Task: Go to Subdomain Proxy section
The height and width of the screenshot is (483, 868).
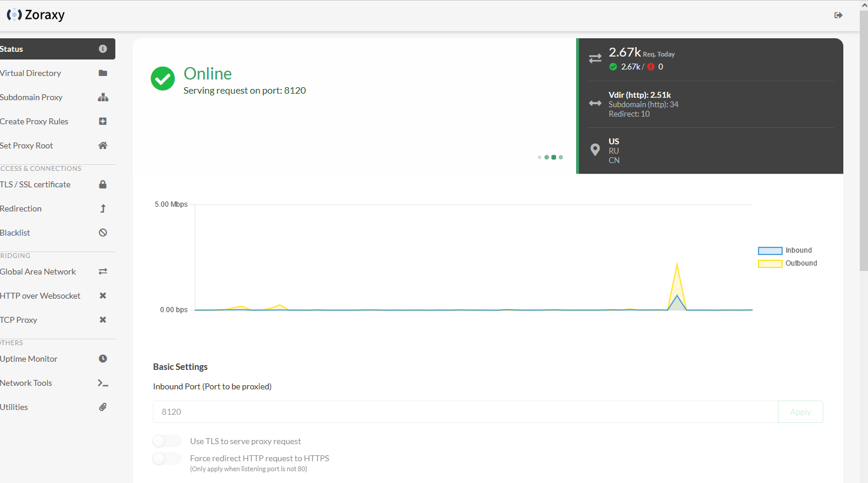Action: point(58,97)
